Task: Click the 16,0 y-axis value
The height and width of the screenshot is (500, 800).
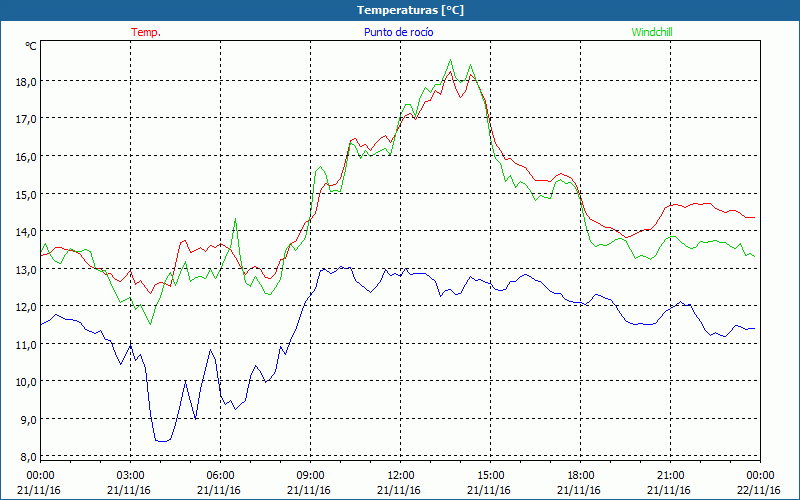Action: (27, 157)
